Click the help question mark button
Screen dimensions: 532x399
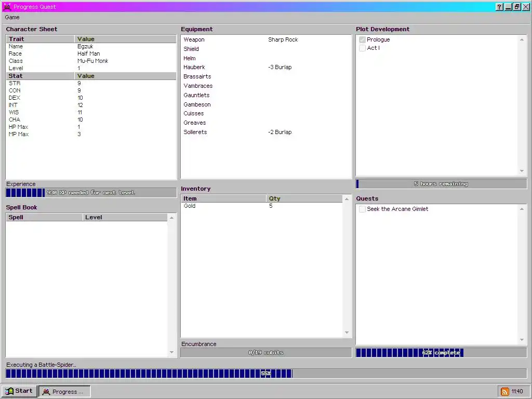click(499, 7)
